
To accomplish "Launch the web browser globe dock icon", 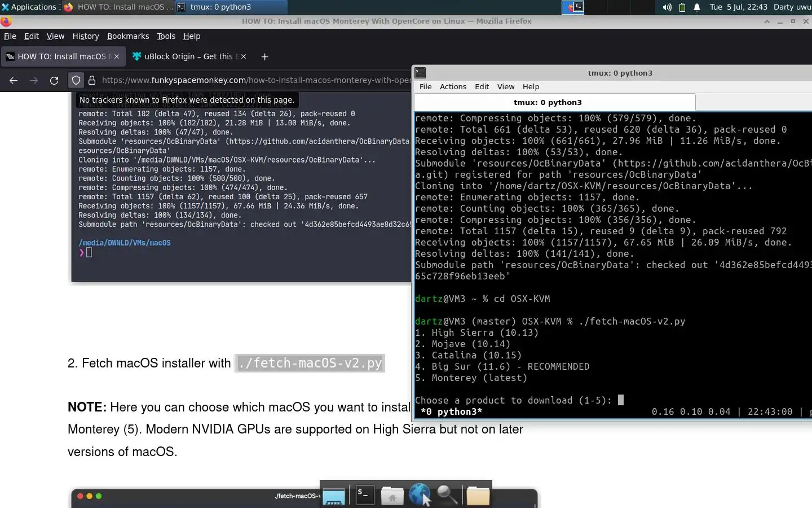I will pyautogui.click(x=420, y=494).
